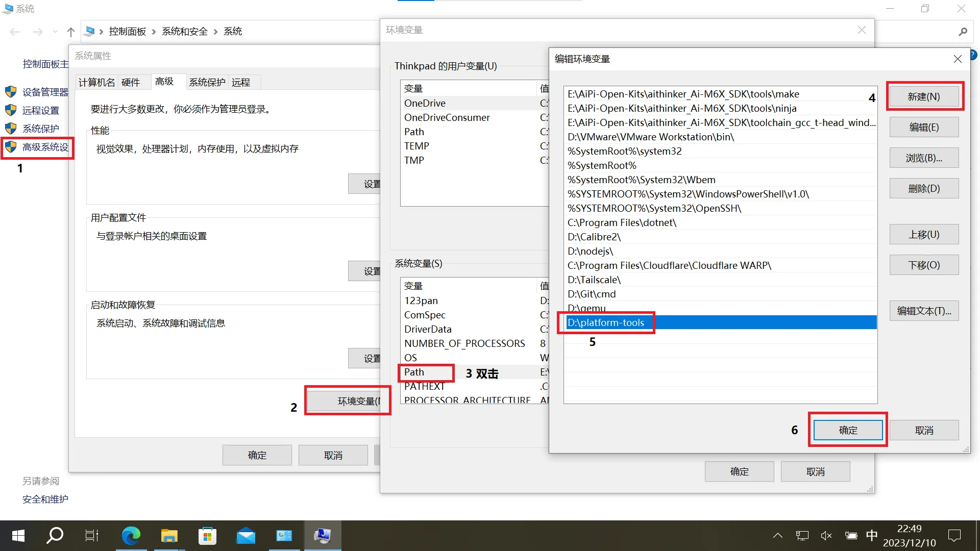Open Microsoft Edge from the taskbar

(131, 536)
